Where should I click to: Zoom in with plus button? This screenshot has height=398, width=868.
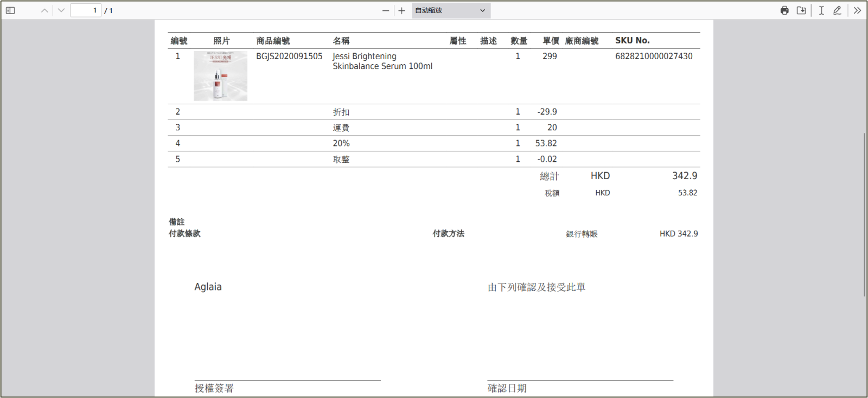point(401,10)
